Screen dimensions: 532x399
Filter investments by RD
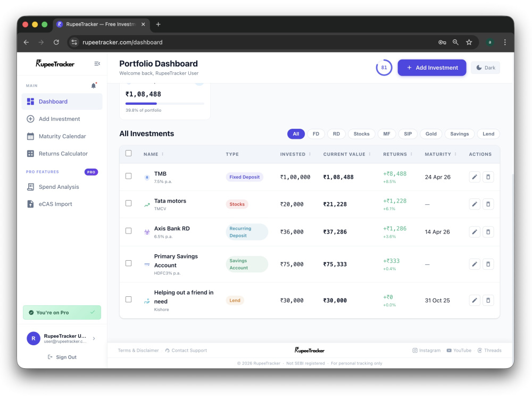point(336,134)
